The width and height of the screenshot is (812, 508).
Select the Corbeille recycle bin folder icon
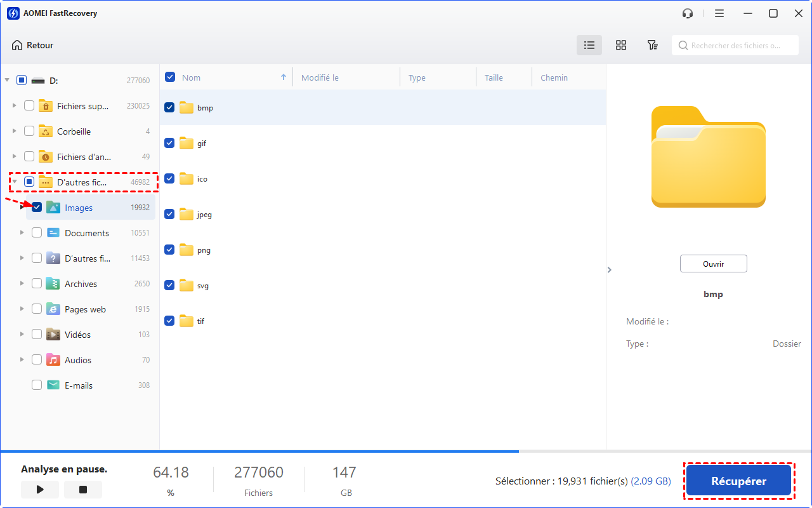(46, 131)
